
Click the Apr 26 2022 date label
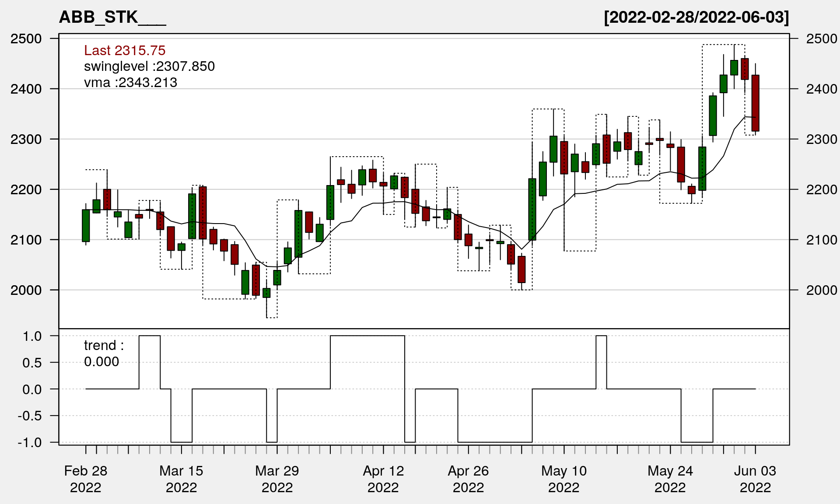468,479
